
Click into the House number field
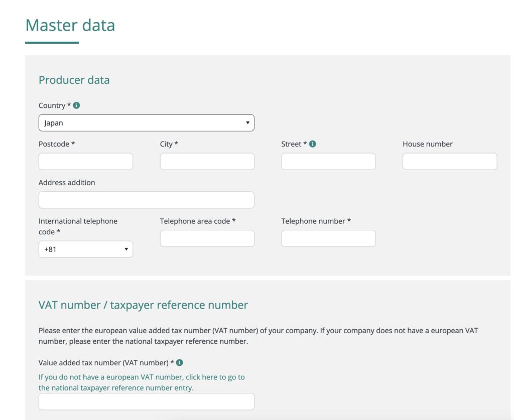coord(449,162)
